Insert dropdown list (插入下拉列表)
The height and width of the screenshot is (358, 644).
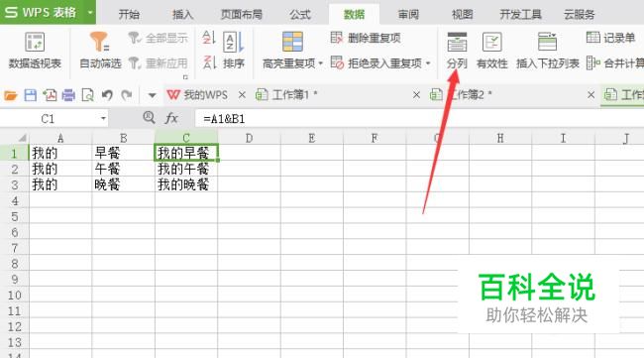547,51
